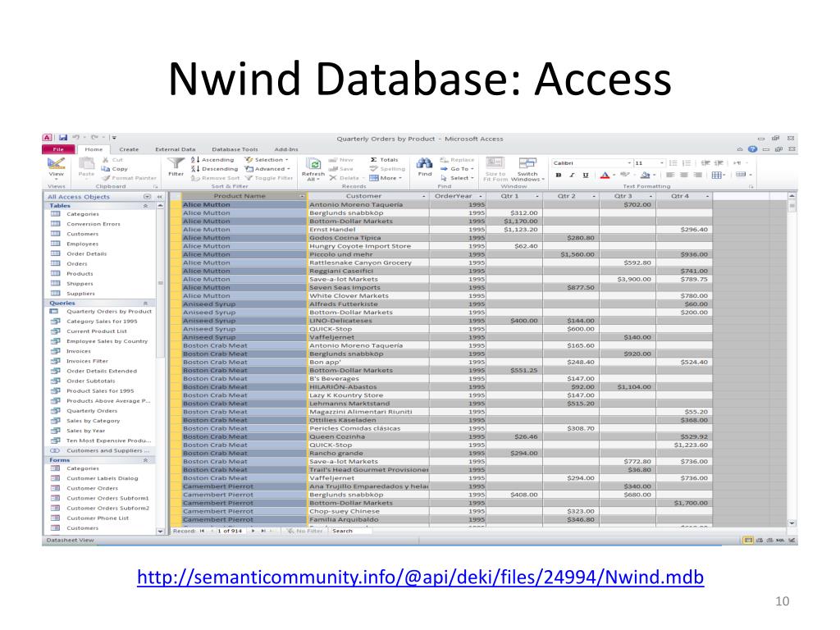Open the File tab

(x=58, y=149)
